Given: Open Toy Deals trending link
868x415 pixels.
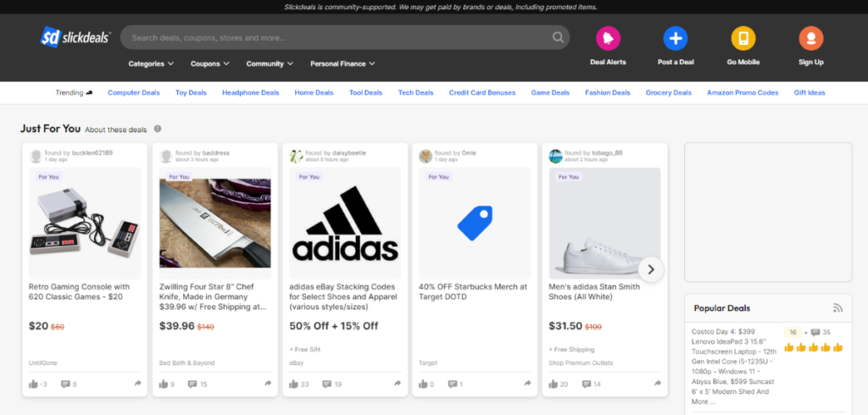Looking at the screenshot, I should pyautogui.click(x=191, y=93).
